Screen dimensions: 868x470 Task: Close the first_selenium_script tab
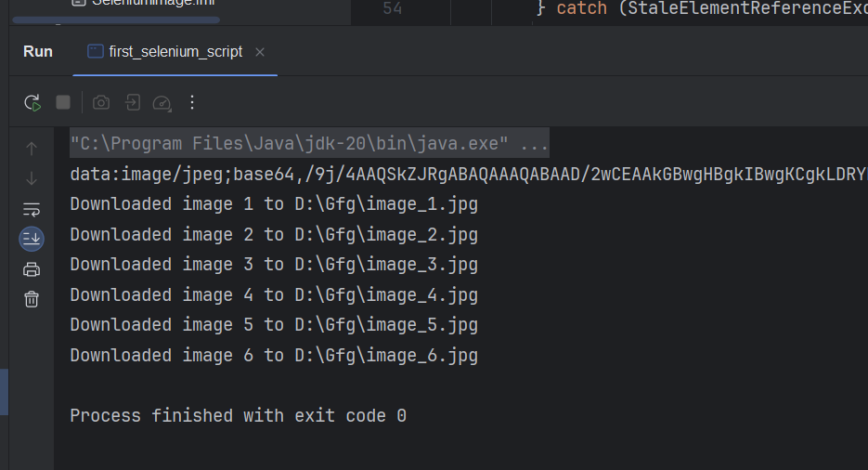pos(260,52)
